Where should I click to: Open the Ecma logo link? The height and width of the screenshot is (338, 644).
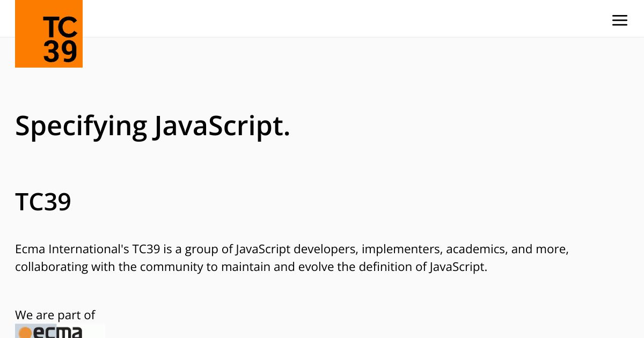click(60, 331)
